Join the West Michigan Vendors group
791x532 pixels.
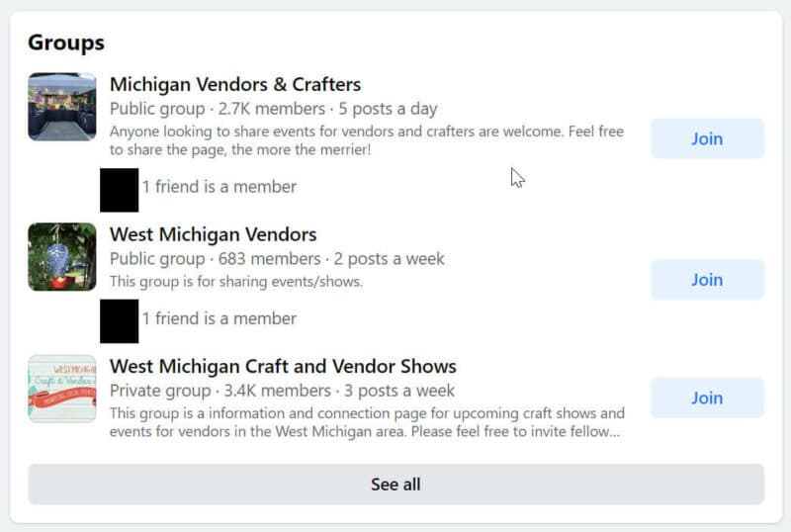[706, 280]
